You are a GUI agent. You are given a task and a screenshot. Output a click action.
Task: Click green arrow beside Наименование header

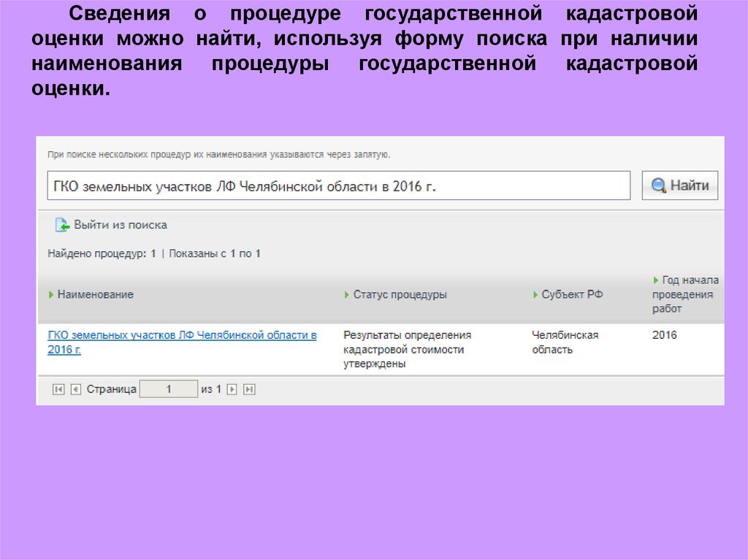(51, 295)
